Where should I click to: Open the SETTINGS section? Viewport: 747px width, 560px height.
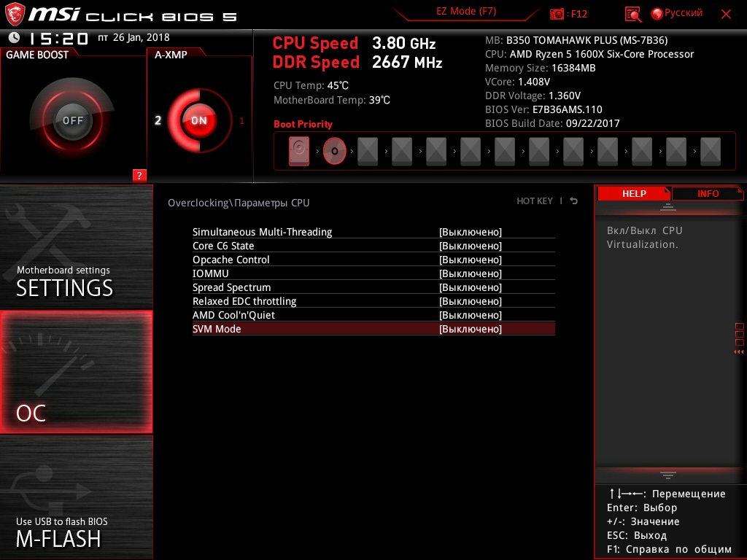tap(76, 246)
